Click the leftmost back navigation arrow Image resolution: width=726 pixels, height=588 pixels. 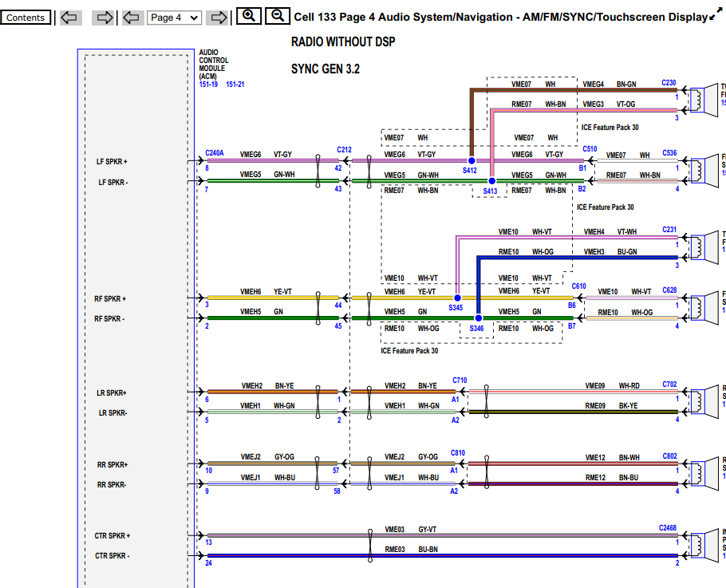click(69, 17)
